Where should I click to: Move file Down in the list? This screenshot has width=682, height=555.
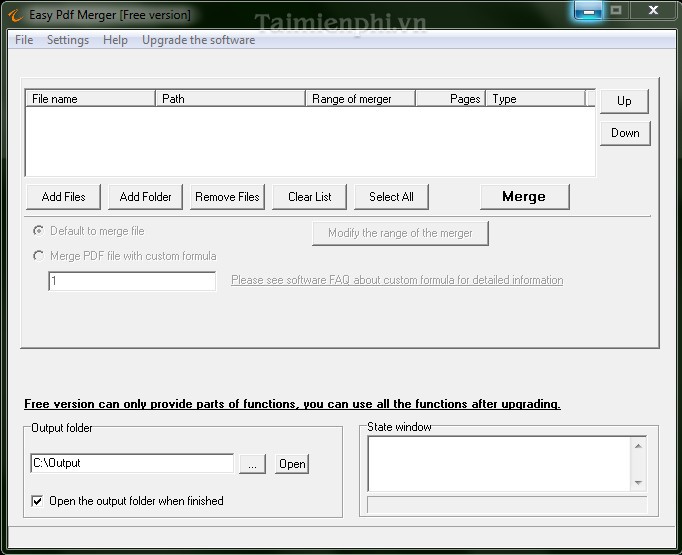[x=625, y=133]
